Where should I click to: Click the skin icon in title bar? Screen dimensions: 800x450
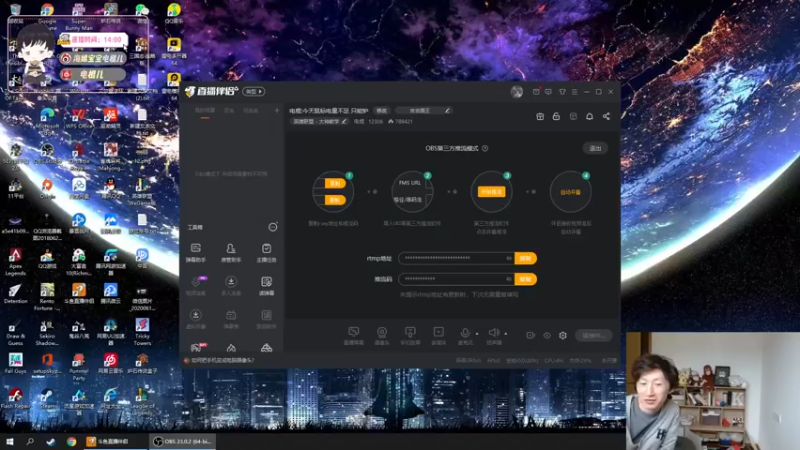562,92
